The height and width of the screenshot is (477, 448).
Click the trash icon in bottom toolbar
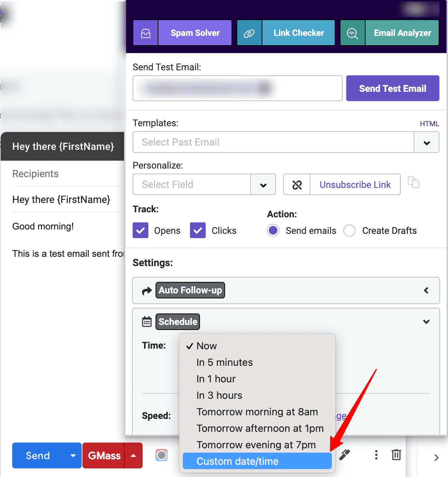(x=396, y=454)
